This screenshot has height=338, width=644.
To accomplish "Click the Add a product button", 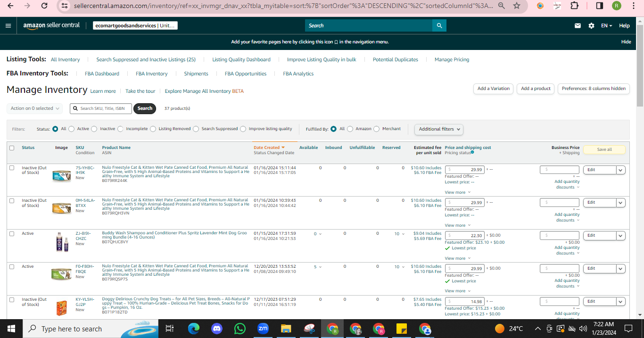I will [x=536, y=89].
